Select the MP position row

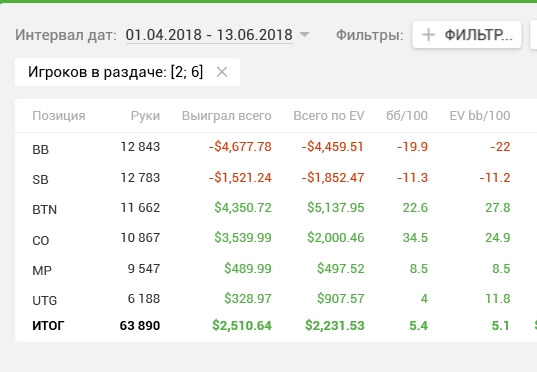pyautogui.click(x=276, y=268)
